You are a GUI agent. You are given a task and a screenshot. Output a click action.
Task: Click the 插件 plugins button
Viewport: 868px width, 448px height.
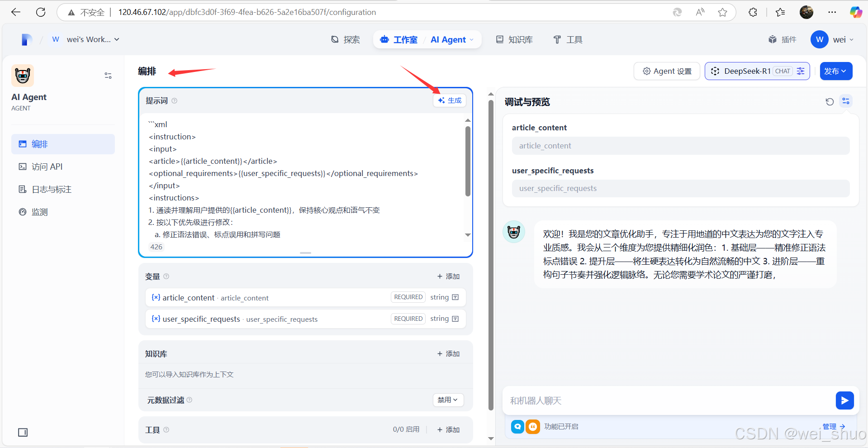tap(783, 40)
